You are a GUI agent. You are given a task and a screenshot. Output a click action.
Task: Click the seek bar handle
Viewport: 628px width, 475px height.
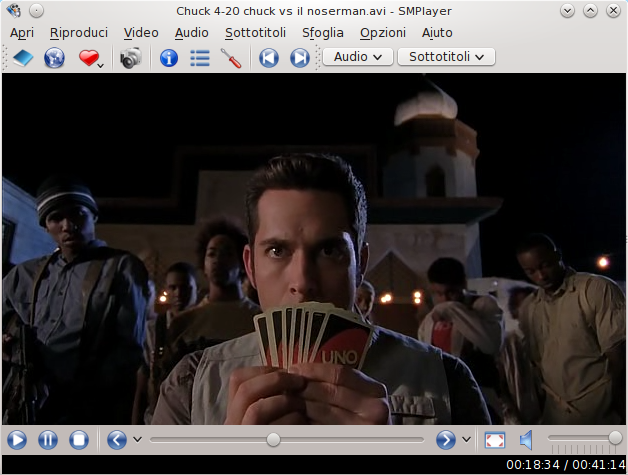[x=274, y=439]
